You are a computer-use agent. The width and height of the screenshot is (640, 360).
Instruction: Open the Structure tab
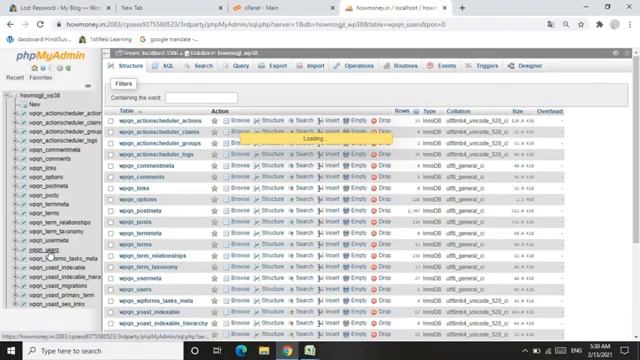126,66
